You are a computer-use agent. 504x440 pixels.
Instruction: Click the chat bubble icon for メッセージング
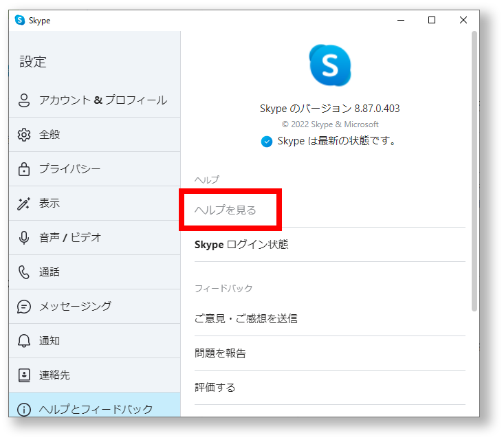tap(24, 307)
